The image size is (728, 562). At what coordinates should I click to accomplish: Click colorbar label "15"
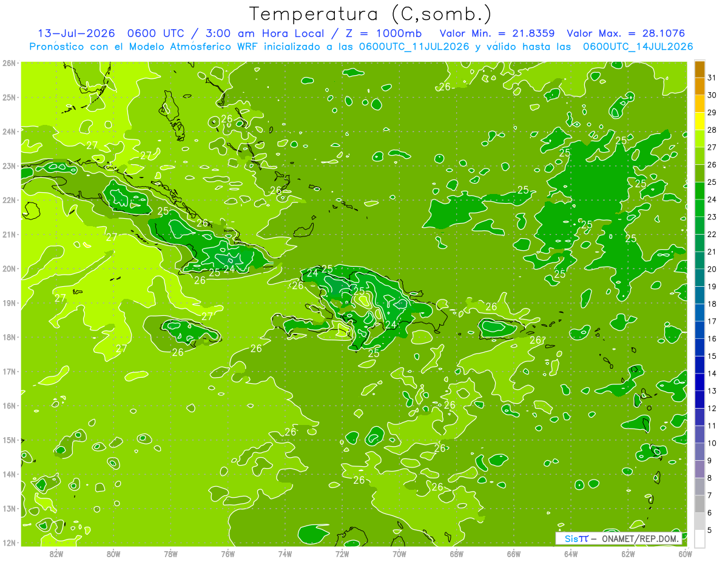[x=712, y=356]
